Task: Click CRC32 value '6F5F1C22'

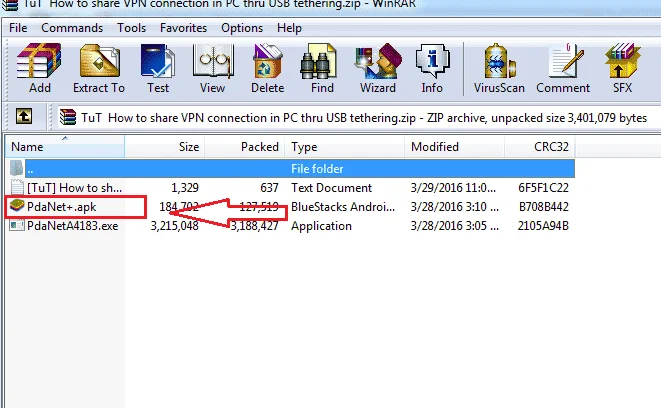Action: pyautogui.click(x=543, y=188)
